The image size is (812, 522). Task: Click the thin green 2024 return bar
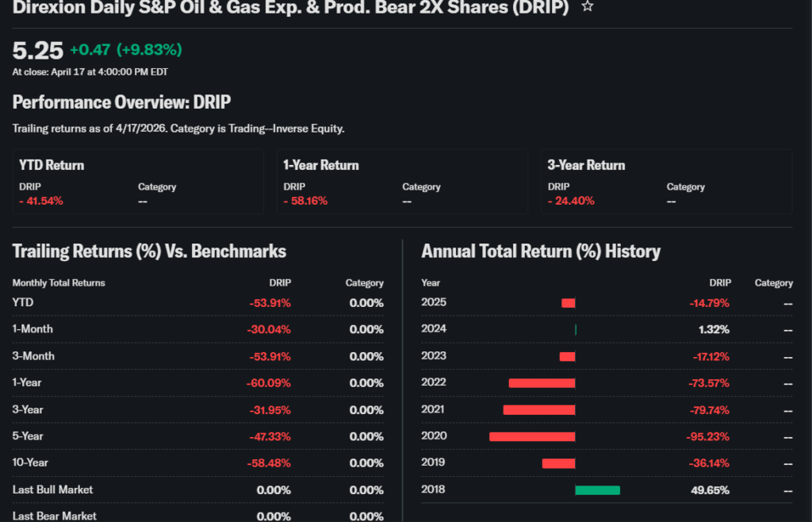[576, 329]
